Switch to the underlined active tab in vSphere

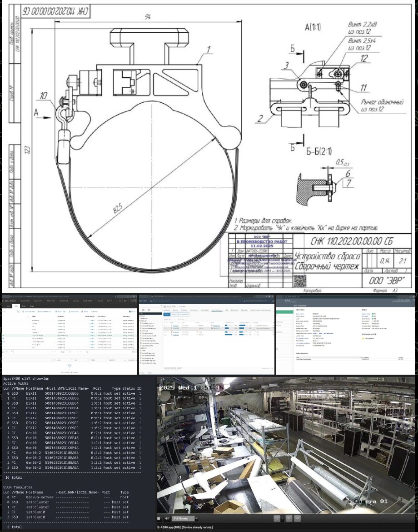coord(217,310)
